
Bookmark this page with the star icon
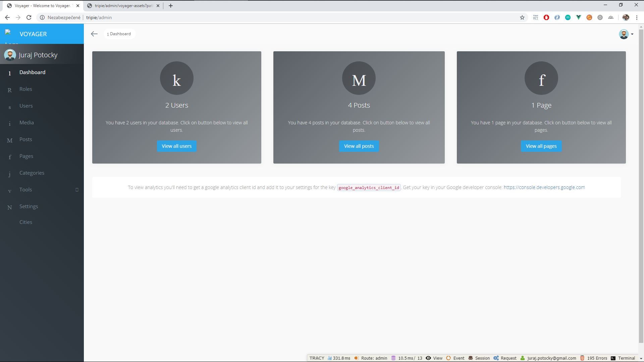click(522, 17)
